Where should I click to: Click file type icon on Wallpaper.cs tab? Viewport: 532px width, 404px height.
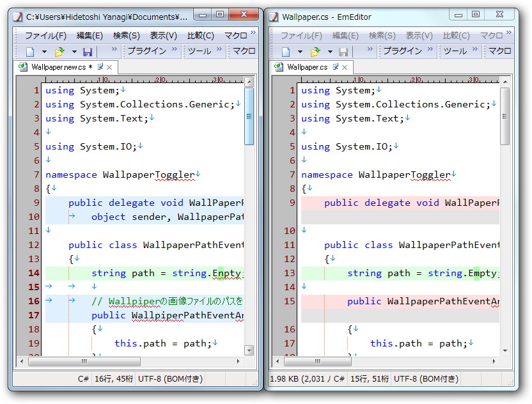click(x=279, y=67)
